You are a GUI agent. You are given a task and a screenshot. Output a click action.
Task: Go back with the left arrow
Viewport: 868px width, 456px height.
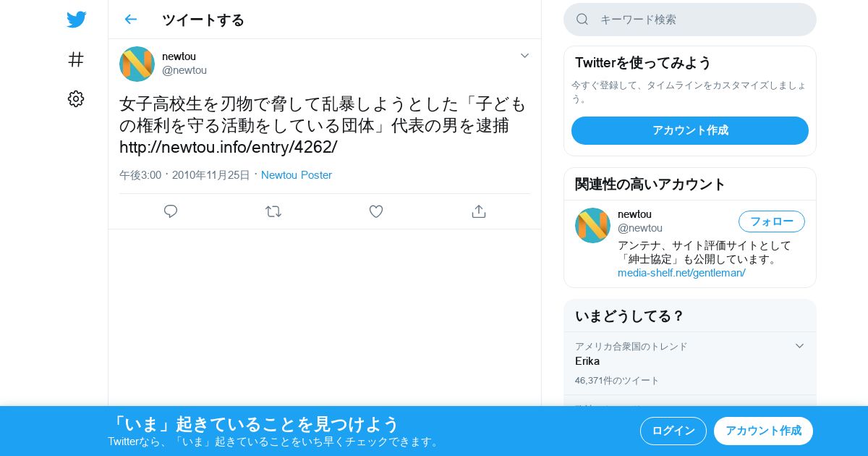tap(131, 20)
